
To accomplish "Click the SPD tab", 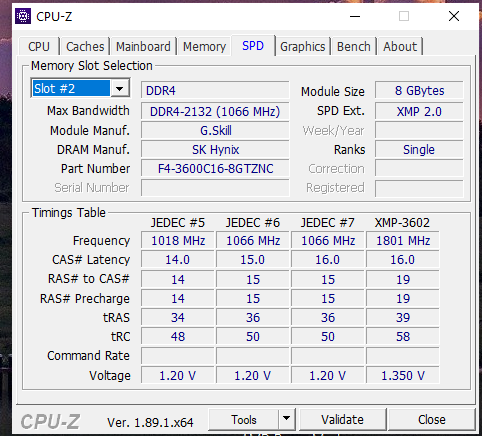I will (253, 45).
